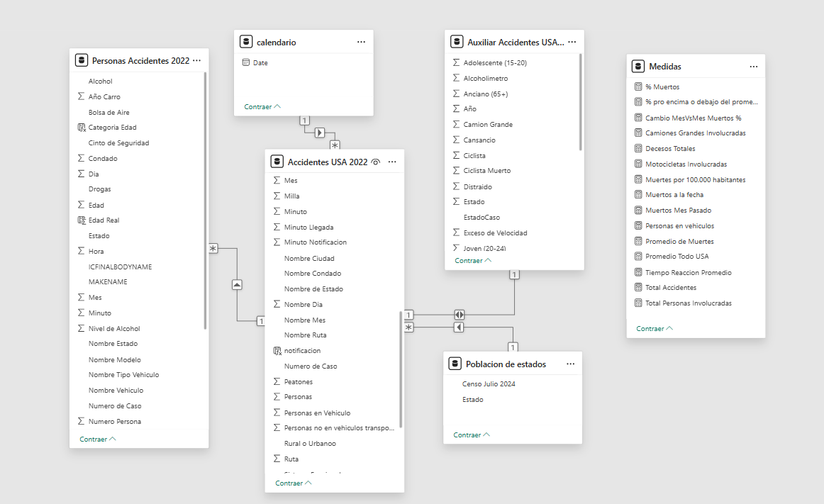Open more options for Personas Accidentes 2022 table
Screen dimensions: 824x504
pyautogui.click(x=196, y=61)
